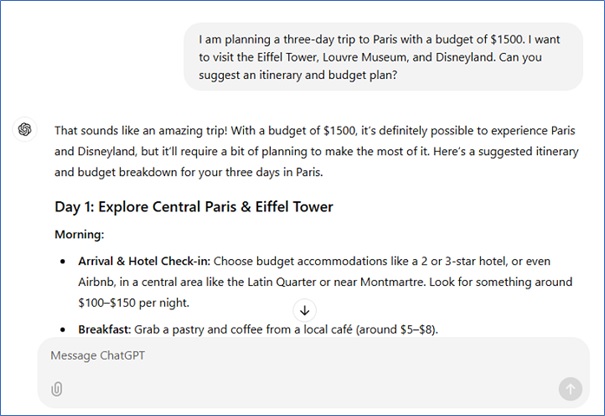This screenshot has height=416, width=605.
Task: Click the Morning subheading
Action: pyautogui.click(x=82, y=234)
